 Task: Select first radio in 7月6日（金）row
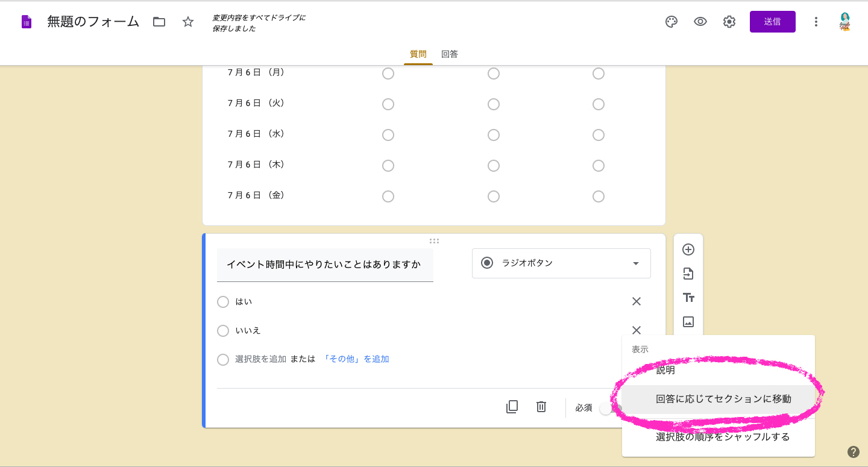(388, 196)
